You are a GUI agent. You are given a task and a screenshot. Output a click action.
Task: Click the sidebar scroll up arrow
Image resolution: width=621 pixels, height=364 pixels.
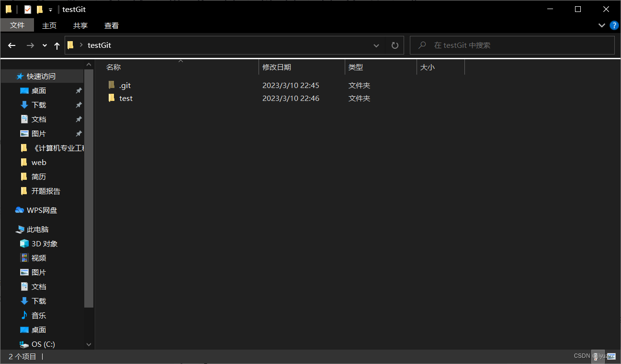(89, 65)
